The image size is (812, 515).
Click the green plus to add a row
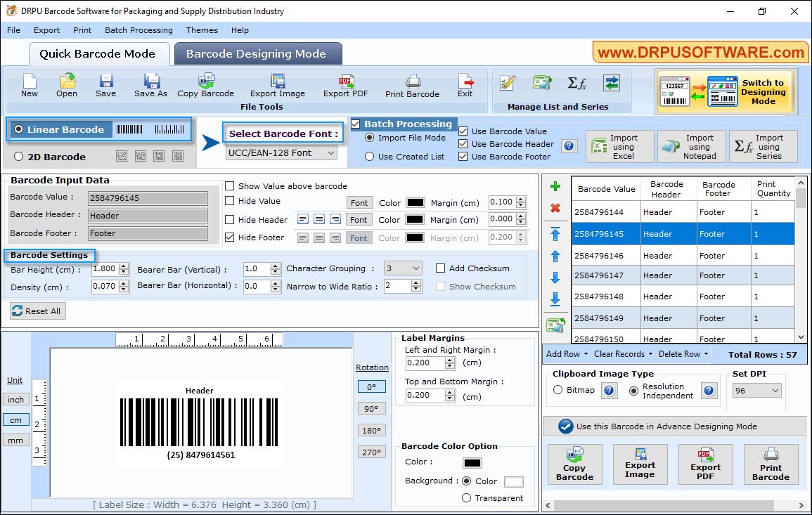click(x=555, y=186)
